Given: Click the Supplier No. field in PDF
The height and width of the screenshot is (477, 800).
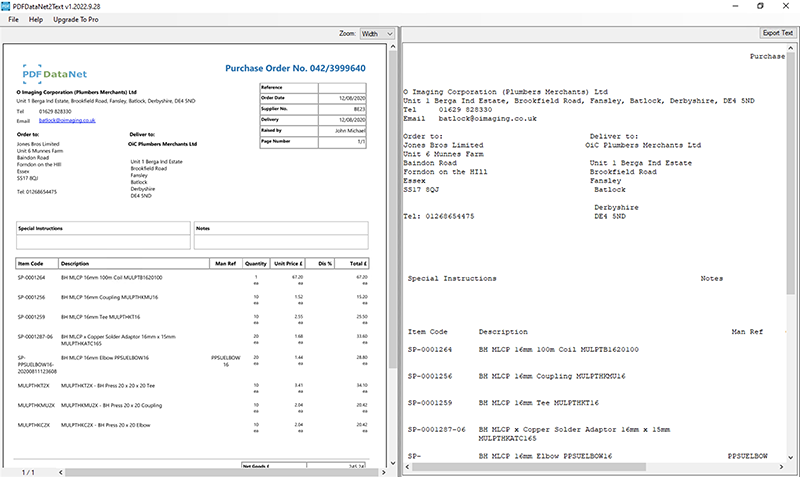Looking at the screenshot, I should click(x=313, y=109).
